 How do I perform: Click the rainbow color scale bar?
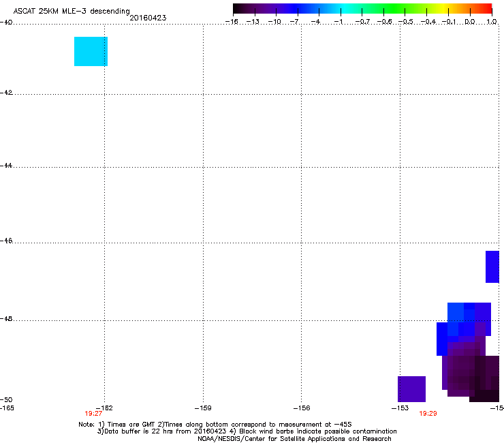point(362,9)
